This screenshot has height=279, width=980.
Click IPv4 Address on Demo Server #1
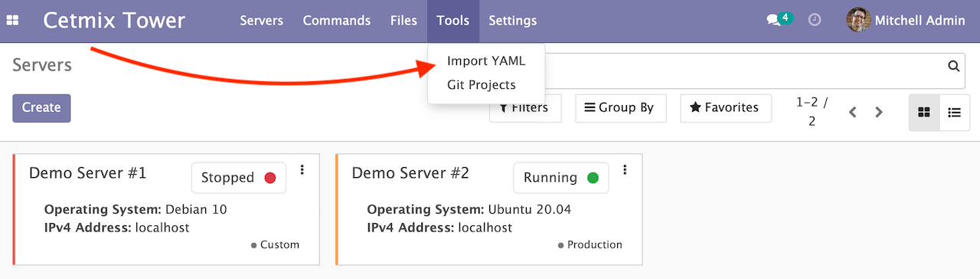[x=117, y=228]
